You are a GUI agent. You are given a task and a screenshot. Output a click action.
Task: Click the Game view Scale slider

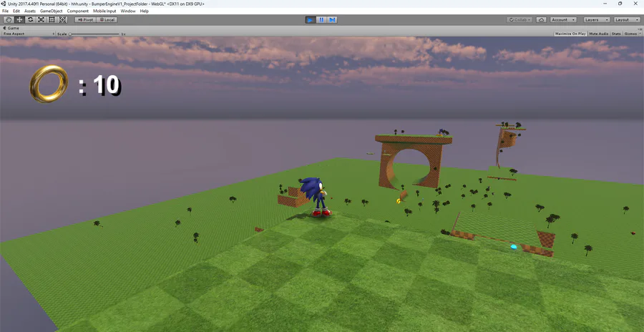[x=94, y=34]
